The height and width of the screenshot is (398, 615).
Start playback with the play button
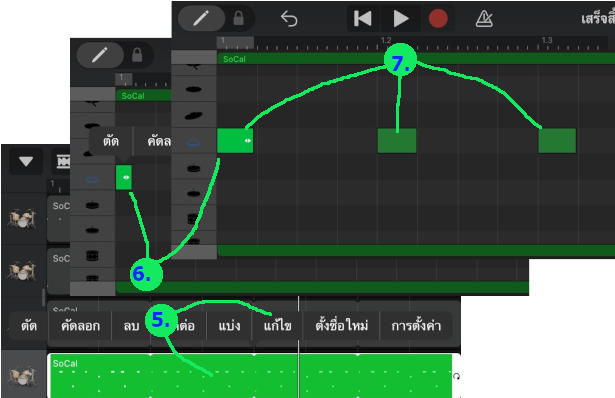[x=400, y=18]
